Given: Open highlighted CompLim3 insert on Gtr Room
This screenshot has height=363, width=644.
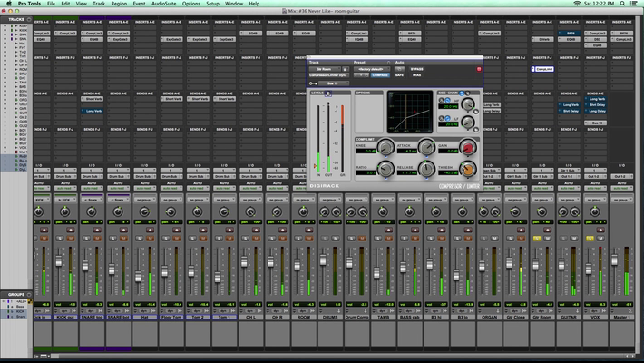Looking at the screenshot, I should (x=542, y=69).
